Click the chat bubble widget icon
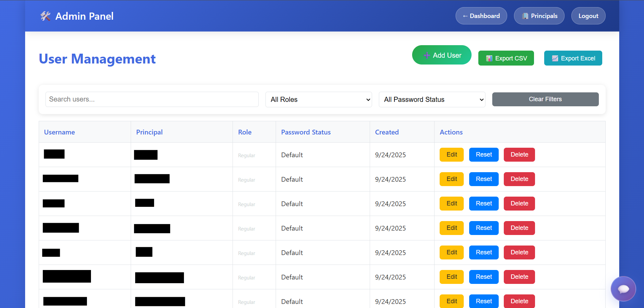The width and height of the screenshot is (644, 308). click(623, 289)
